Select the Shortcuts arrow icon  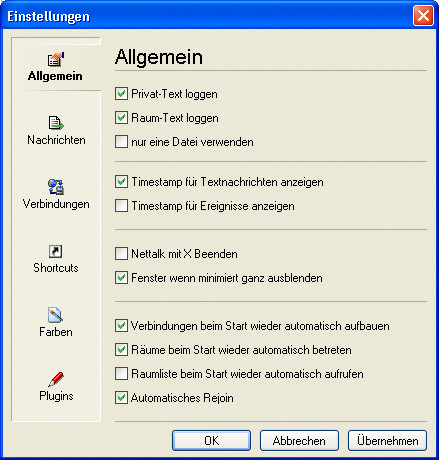point(55,251)
